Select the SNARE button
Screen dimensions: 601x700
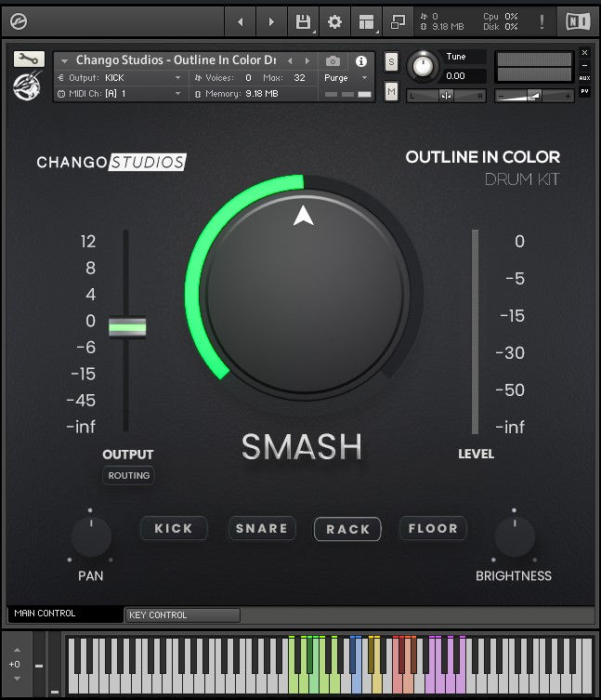point(261,529)
